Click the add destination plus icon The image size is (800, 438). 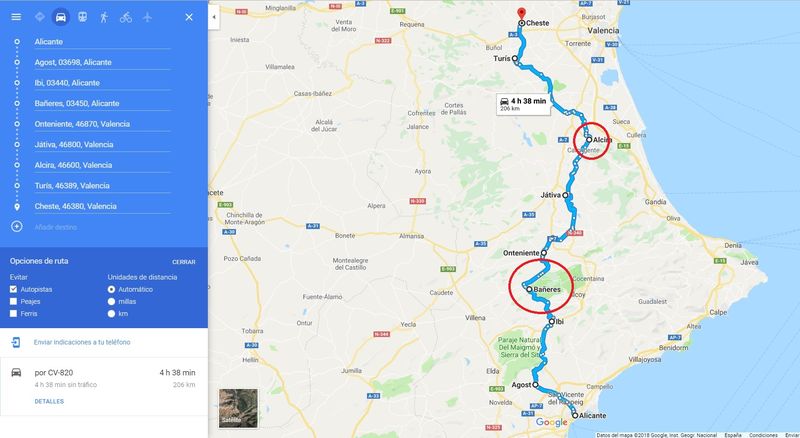tap(17, 226)
